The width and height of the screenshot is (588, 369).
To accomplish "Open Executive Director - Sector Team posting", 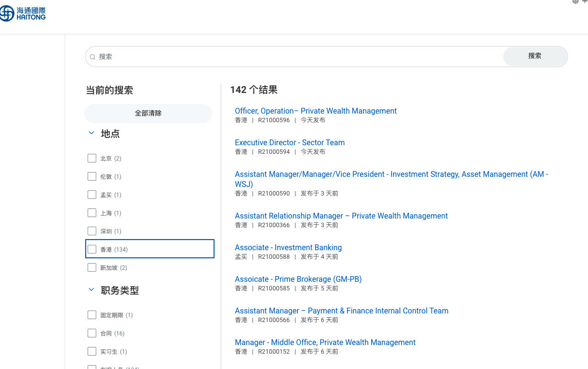I will (x=290, y=143).
